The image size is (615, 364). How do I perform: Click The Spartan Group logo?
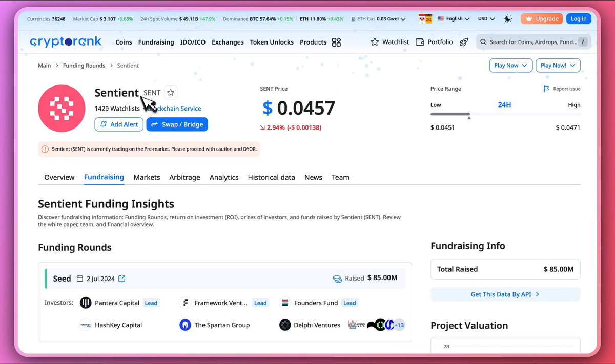tap(185, 325)
